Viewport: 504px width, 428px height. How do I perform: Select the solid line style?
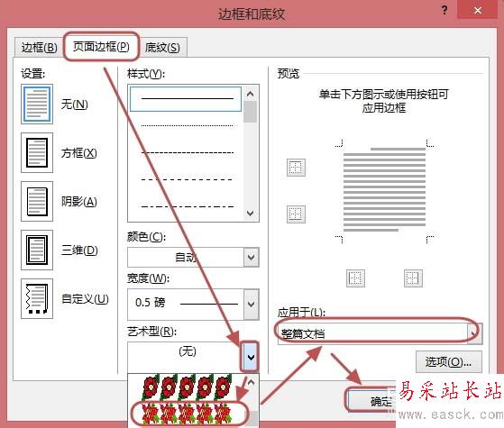coord(186,99)
